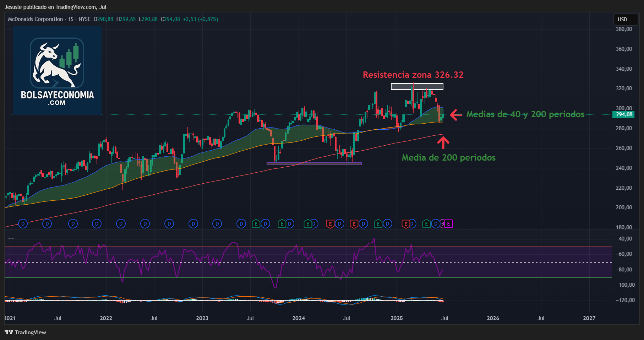Image resolution: width=644 pixels, height=340 pixels.
Task: Click the '1S' interval label in the legend
Action: 71,19
